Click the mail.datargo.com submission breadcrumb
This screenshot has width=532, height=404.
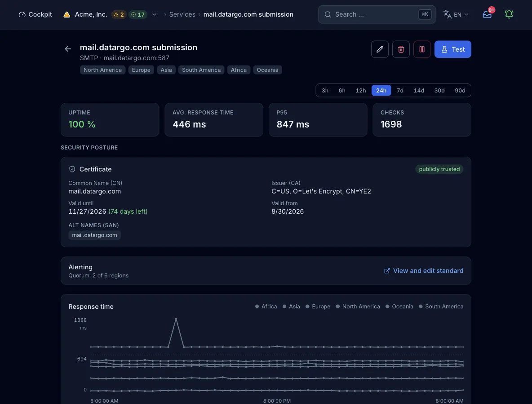(248, 14)
